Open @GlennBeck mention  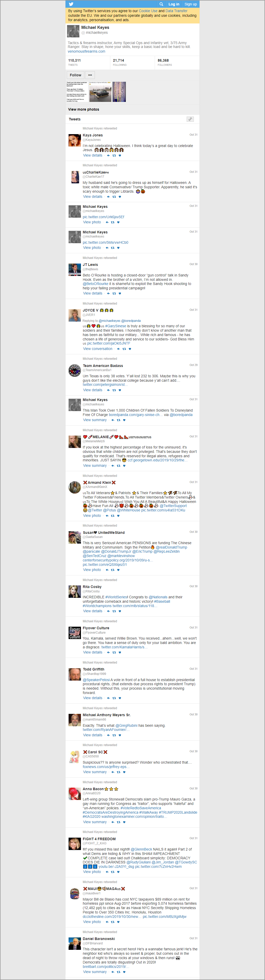(x=142, y=849)
